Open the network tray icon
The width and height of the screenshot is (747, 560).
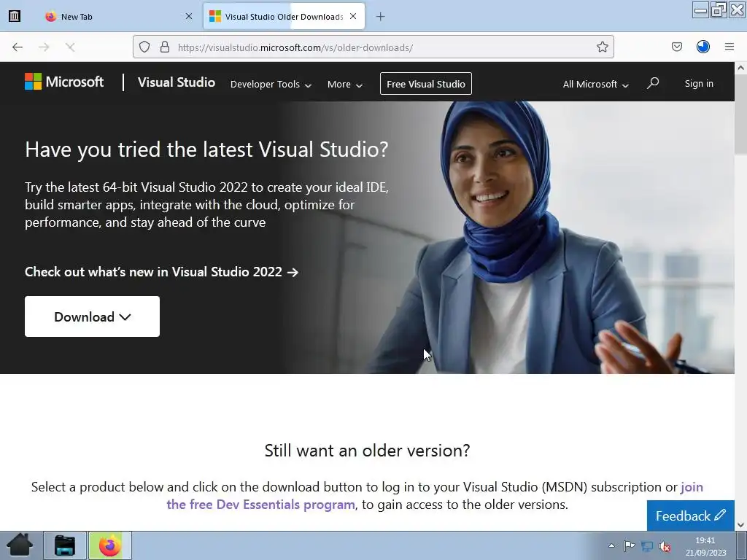(647, 546)
